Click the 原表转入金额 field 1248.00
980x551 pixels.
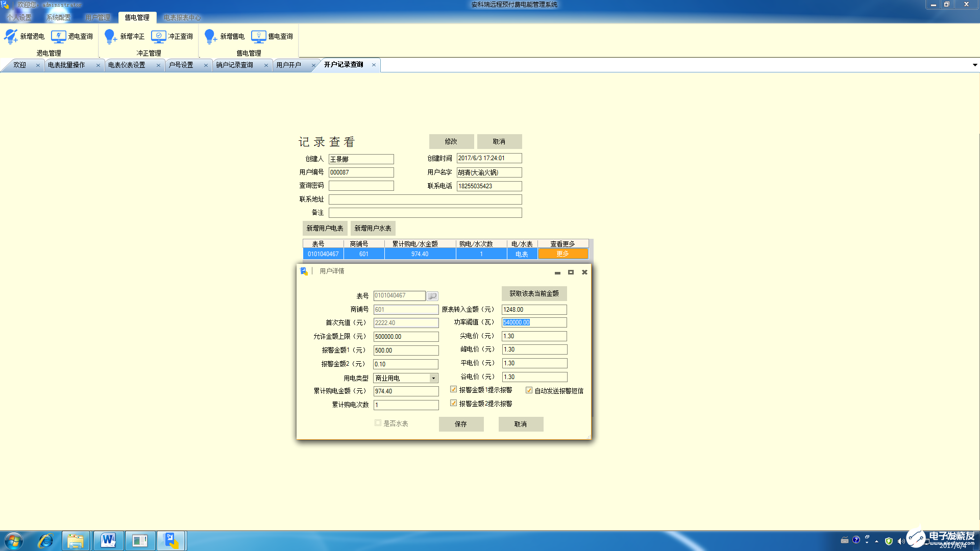tap(534, 310)
